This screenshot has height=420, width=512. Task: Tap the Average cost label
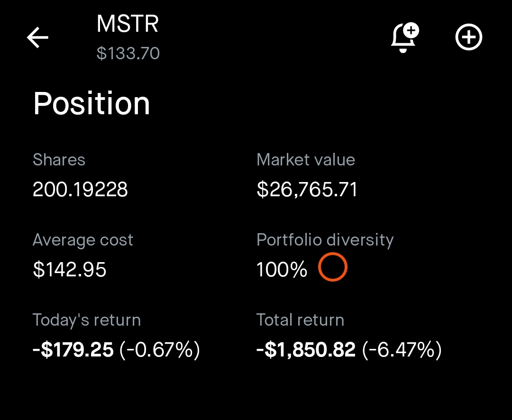pyautogui.click(x=82, y=240)
